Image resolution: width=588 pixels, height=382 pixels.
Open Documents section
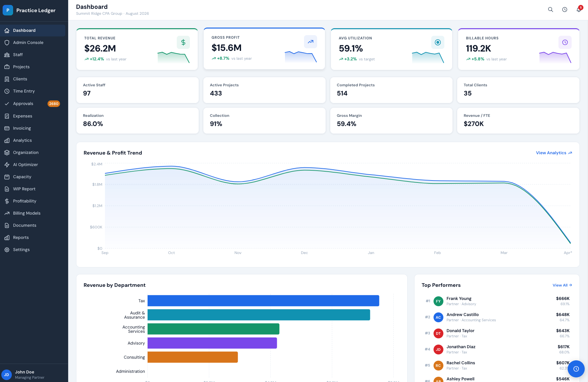33,225
